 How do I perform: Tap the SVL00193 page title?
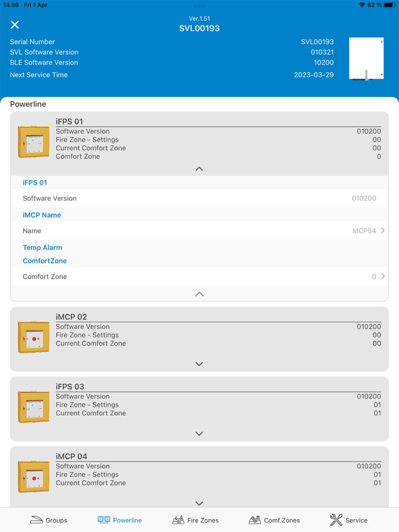(199, 28)
